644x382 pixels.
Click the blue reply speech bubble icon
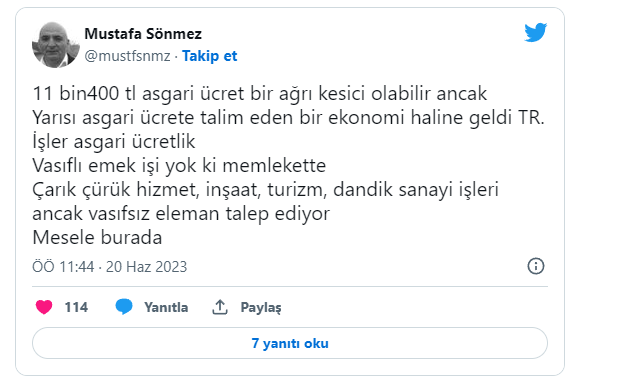[x=124, y=307]
